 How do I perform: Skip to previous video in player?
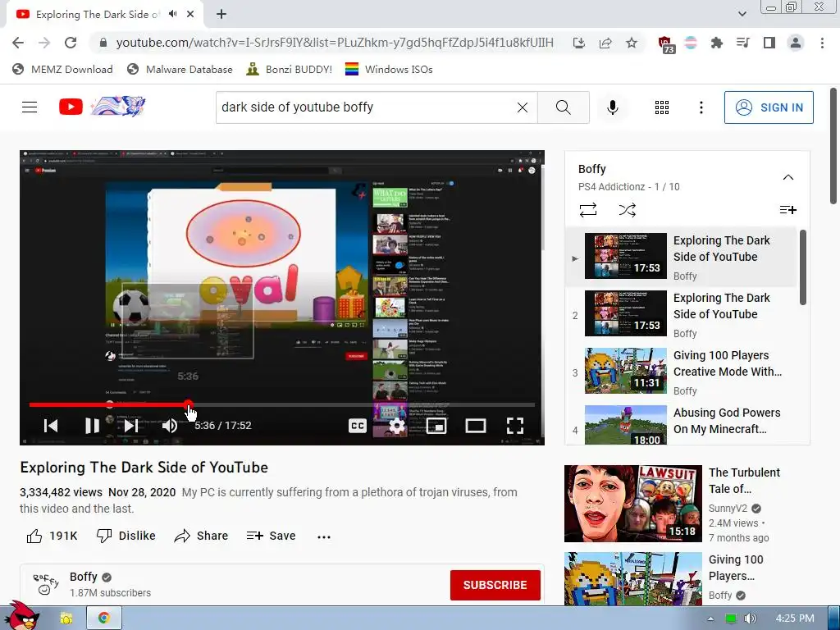[x=51, y=426]
